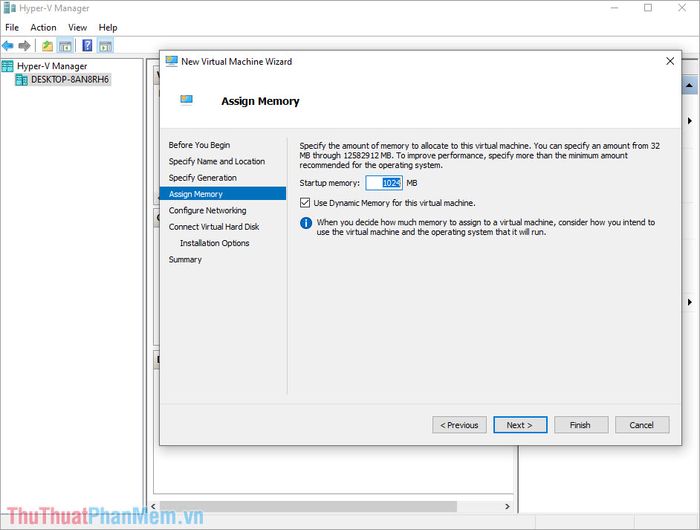The width and height of the screenshot is (700, 530).
Task: Select the Assign Memory step
Action: coord(223,194)
